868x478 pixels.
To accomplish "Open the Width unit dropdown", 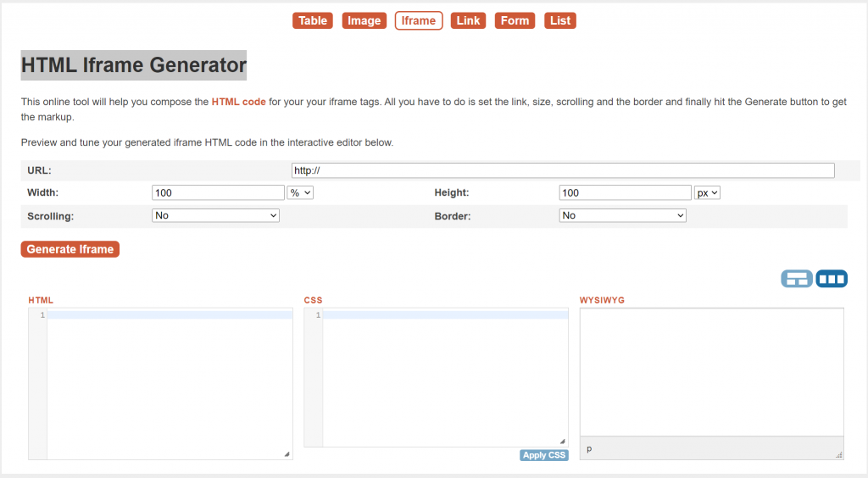I will tap(301, 192).
